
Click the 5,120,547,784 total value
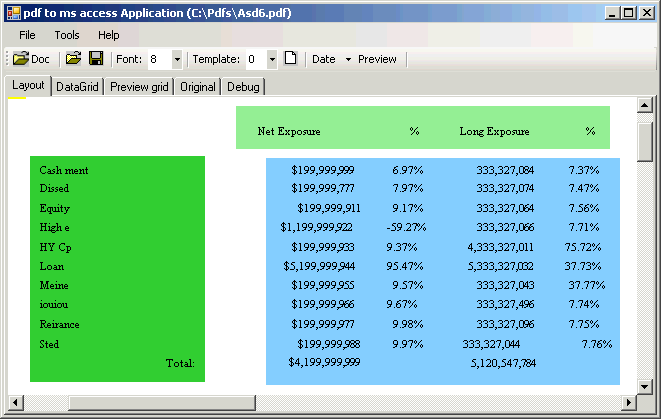(503, 363)
